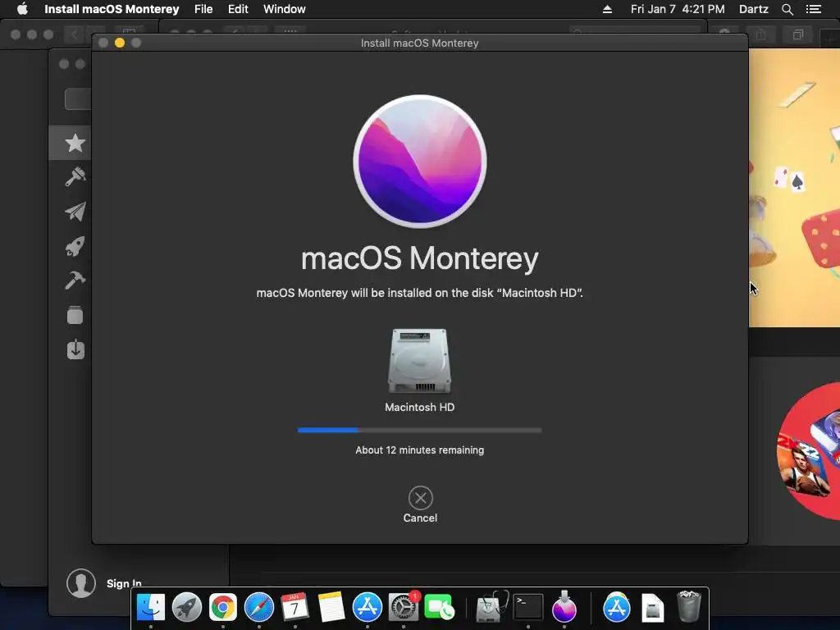Select Updates download icon in App Store sidebar
Screen dimensions: 840x630
tap(75, 349)
